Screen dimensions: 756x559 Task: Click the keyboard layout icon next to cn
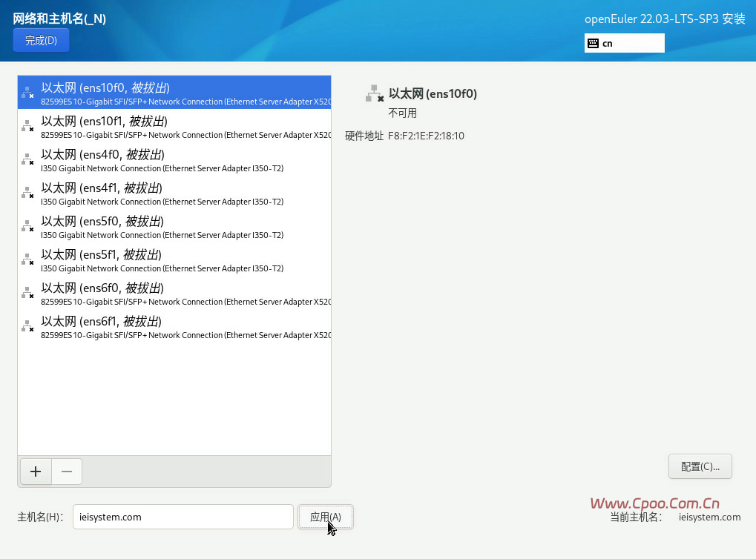tap(593, 43)
